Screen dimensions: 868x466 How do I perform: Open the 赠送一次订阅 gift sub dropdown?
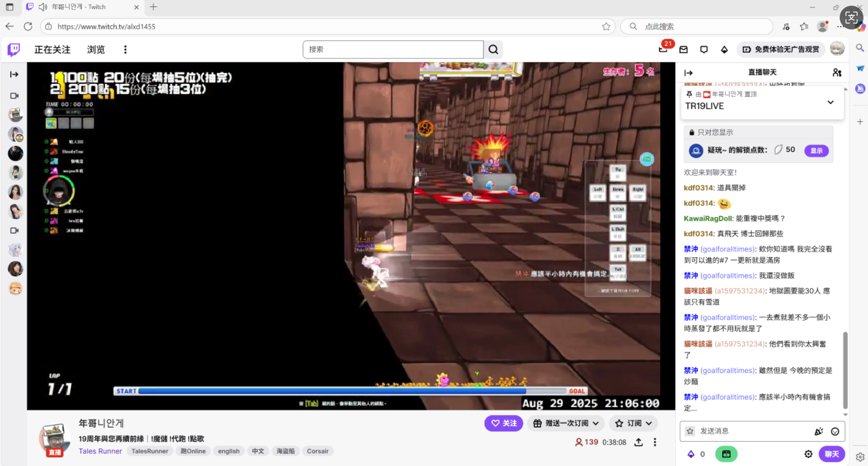[x=566, y=423]
